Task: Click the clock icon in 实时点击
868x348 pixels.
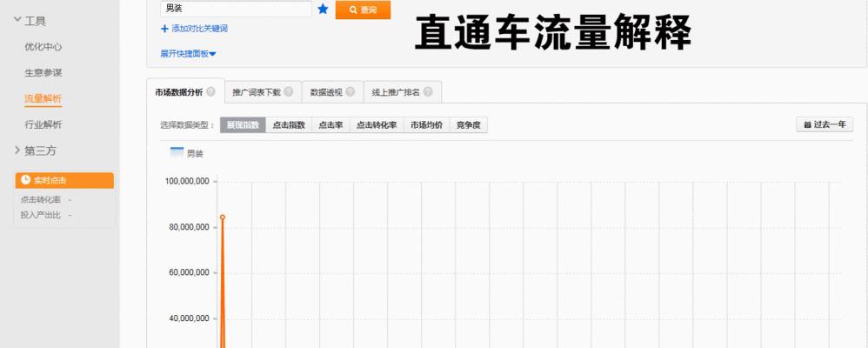Action: pos(25,180)
